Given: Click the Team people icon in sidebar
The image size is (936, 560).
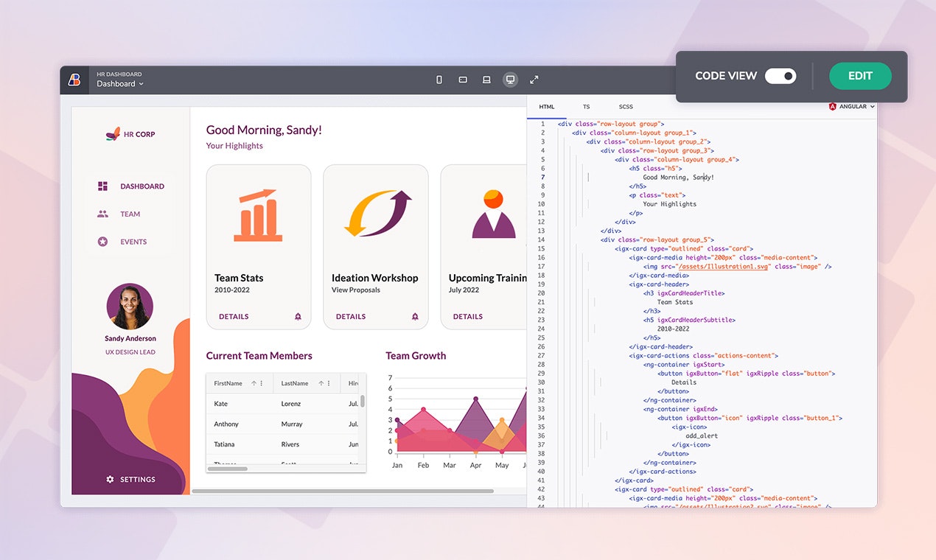Looking at the screenshot, I should pos(102,214).
